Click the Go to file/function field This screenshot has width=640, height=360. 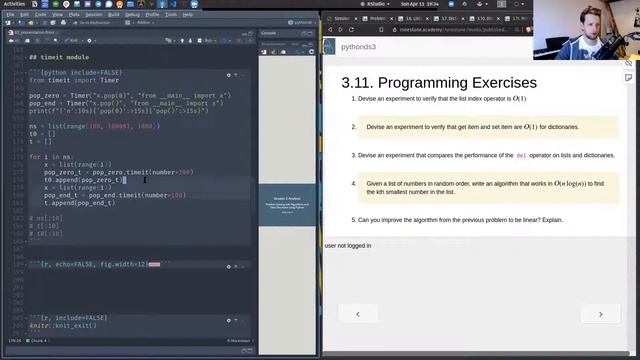94,23
